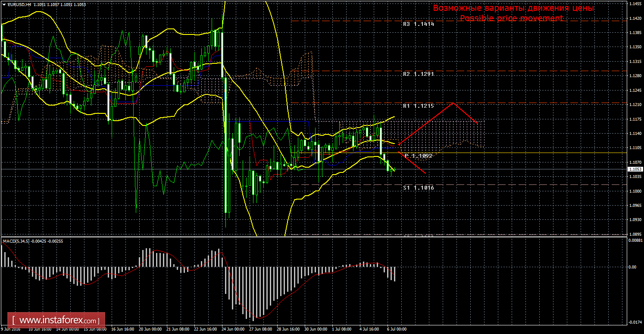This screenshot has height=334, width=644.
Task: Click price axis value 1.0930
Action: [x=635, y=220]
